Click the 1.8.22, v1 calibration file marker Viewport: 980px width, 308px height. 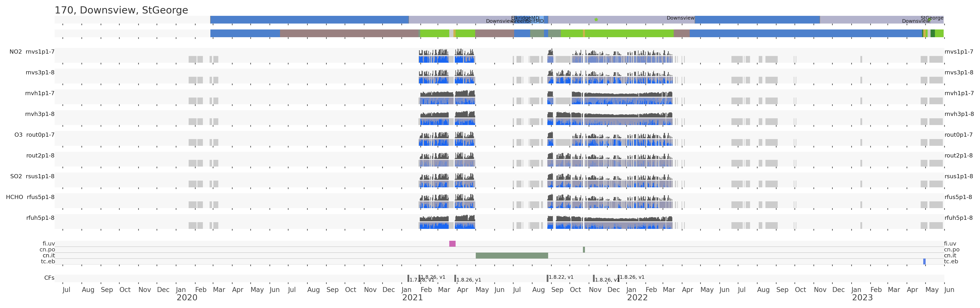(x=548, y=278)
